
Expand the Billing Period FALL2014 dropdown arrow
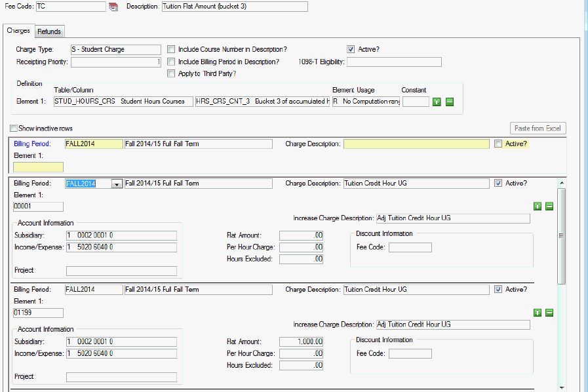pos(117,184)
